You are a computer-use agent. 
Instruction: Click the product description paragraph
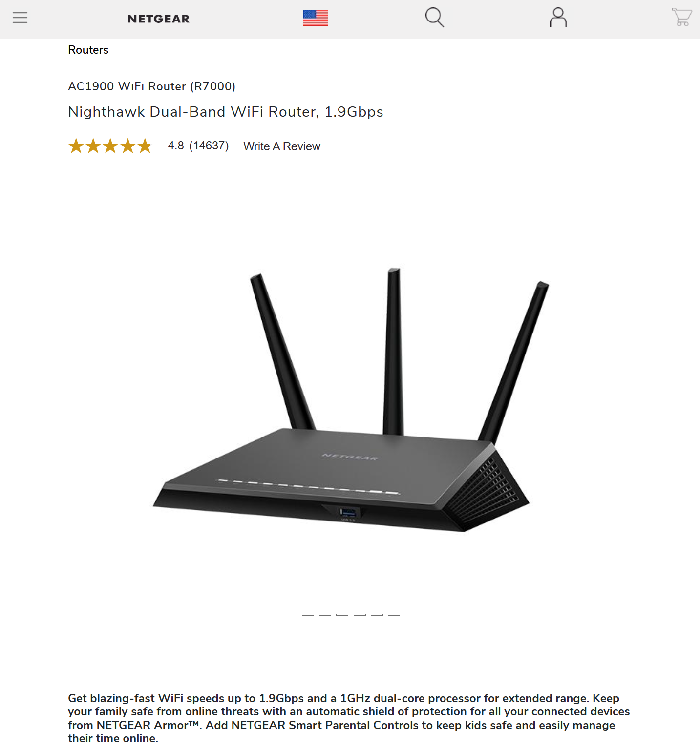[x=349, y=718]
